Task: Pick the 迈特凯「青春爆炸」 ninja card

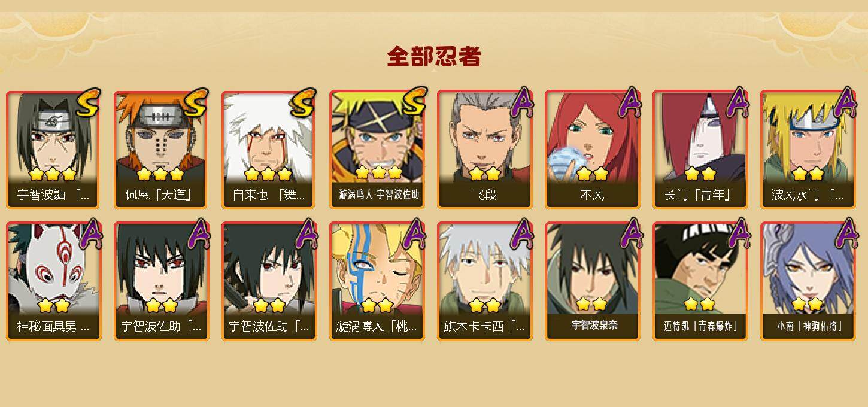Action: coord(700,281)
